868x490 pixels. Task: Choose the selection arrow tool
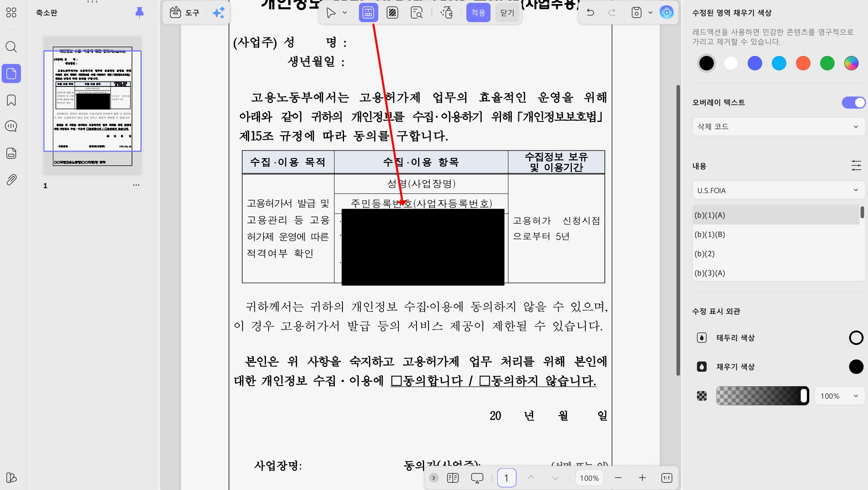(x=331, y=13)
